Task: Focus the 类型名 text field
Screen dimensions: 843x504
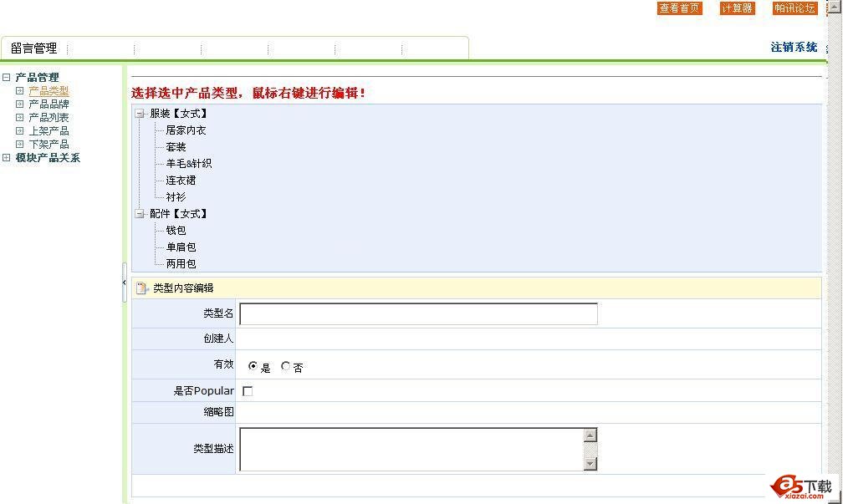Action: tap(418, 313)
